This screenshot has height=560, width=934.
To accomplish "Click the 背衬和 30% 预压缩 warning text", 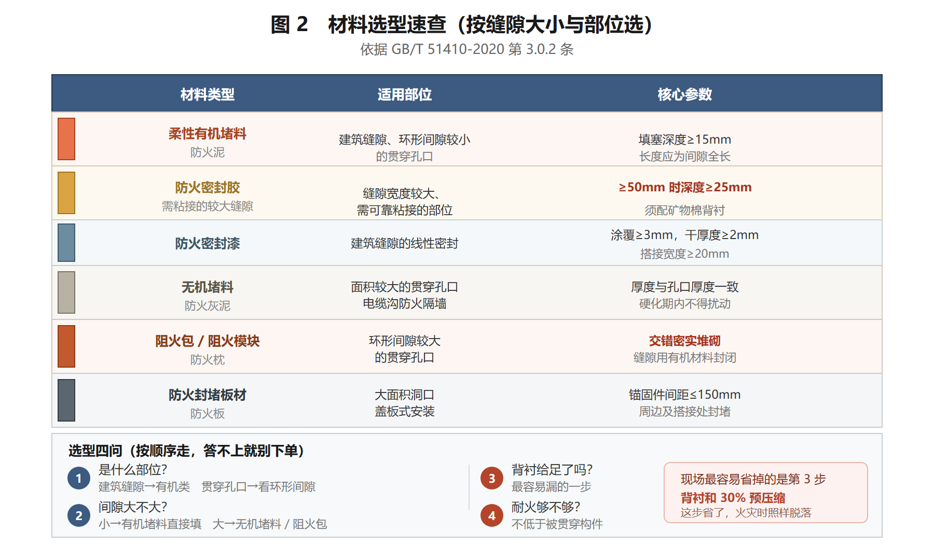I will [733, 498].
